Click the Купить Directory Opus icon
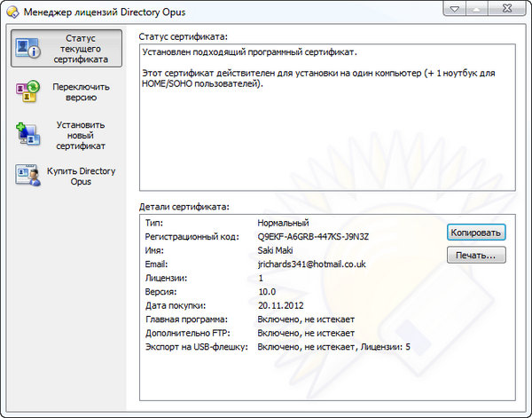The width and height of the screenshot is (532, 418). click(x=28, y=176)
